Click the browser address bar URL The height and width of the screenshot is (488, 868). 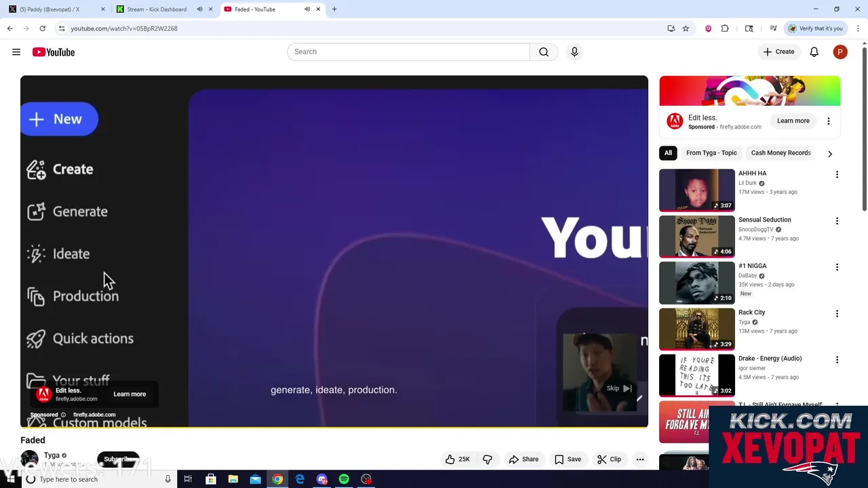tap(124, 28)
